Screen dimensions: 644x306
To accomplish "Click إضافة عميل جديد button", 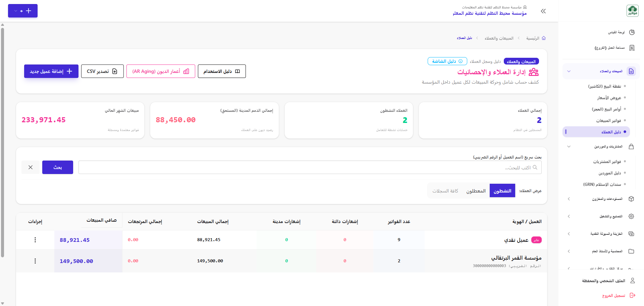I will click(51, 71).
